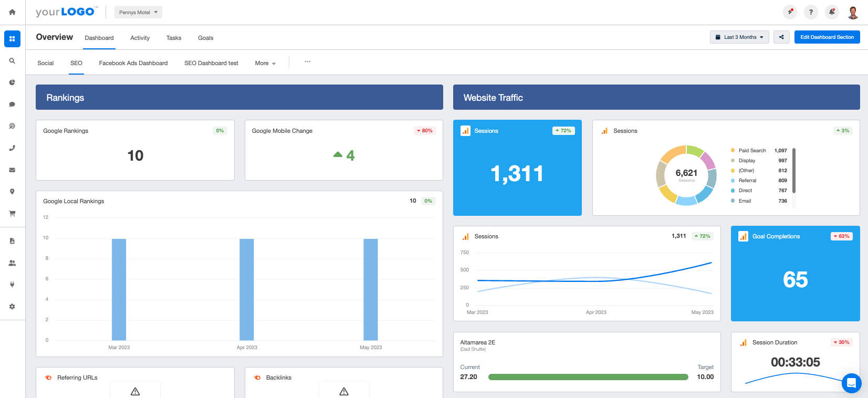868x398 pixels.
Task: Open the settings gear in the sidebar
Action: [12, 307]
